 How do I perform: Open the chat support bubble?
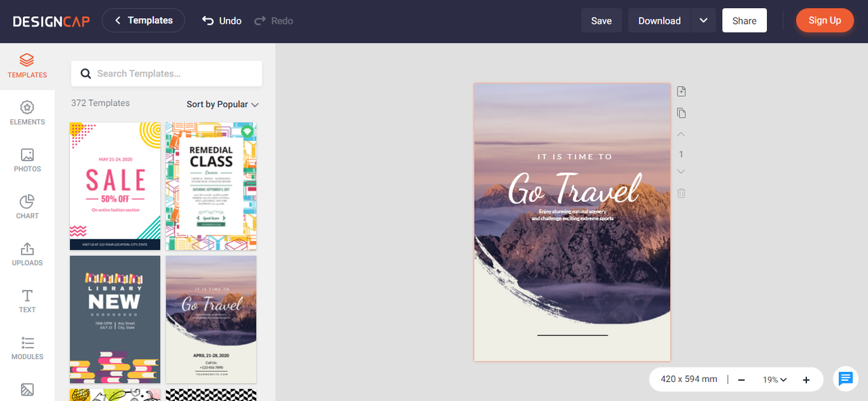click(846, 379)
